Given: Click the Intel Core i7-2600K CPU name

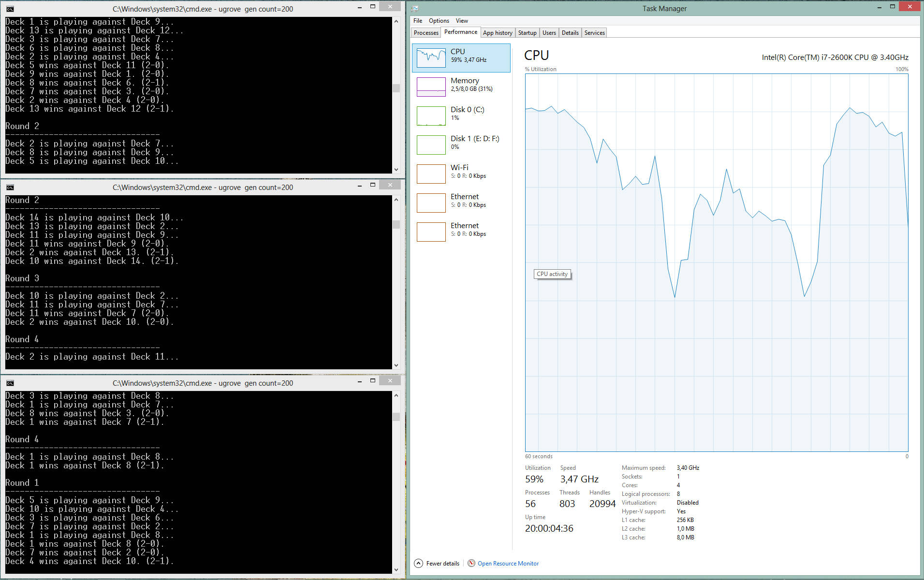Looking at the screenshot, I should (835, 57).
